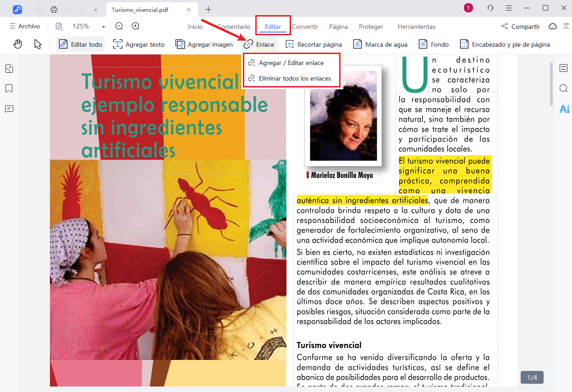Expand the 125% zoom level dropdown
The image size is (572, 392).
[x=104, y=27]
